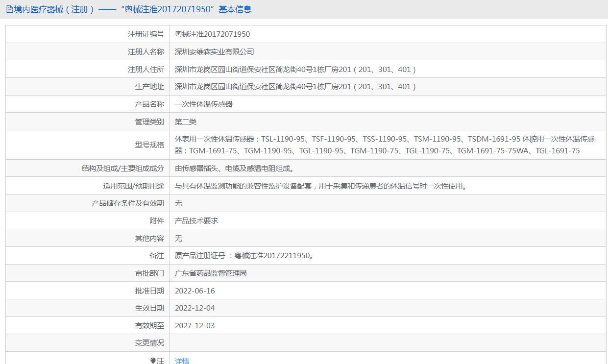This screenshot has width=608, height=364.
Task: Click the 其他内容 label
Action: pos(149,239)
